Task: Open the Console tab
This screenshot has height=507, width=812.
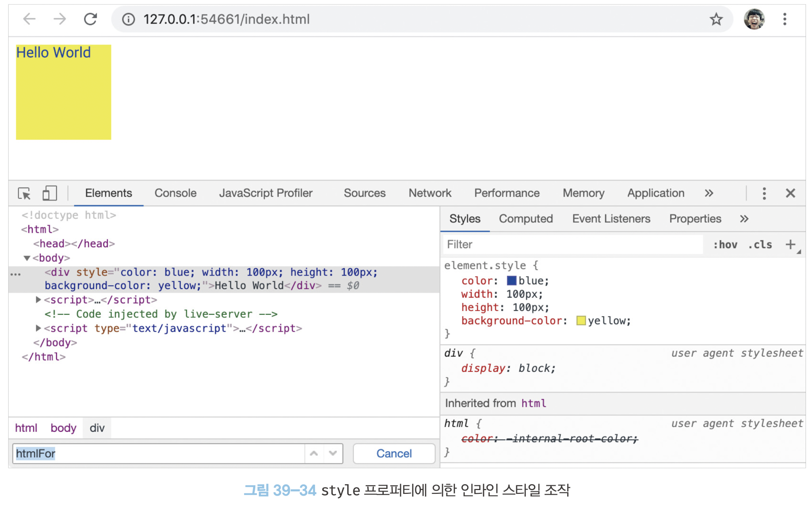Action: 175,193
